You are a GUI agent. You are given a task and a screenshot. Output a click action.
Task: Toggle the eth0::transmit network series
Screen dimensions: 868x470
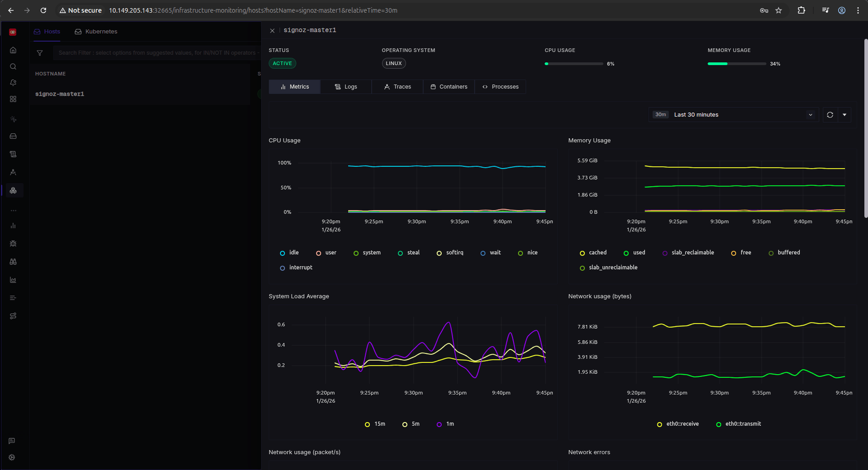739,424
